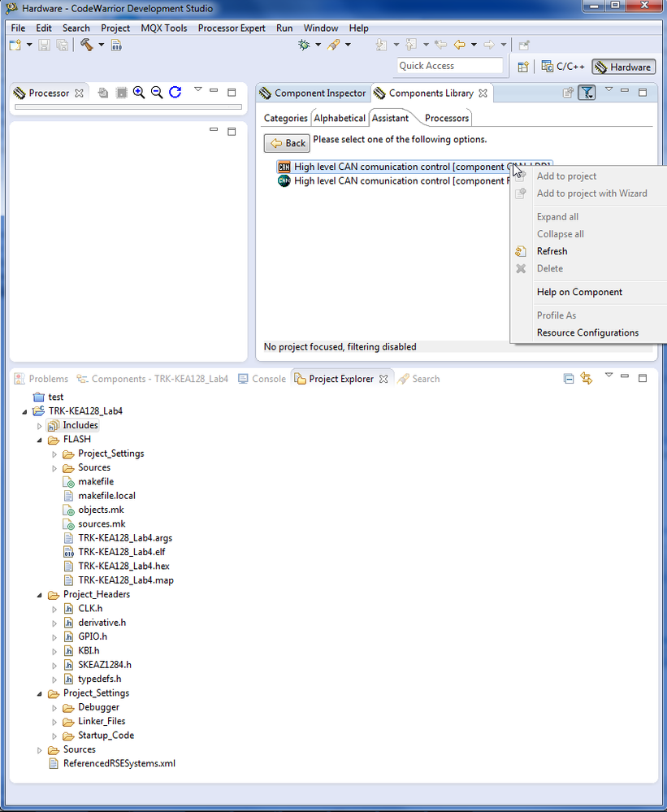Expand the Includes node

39,426
